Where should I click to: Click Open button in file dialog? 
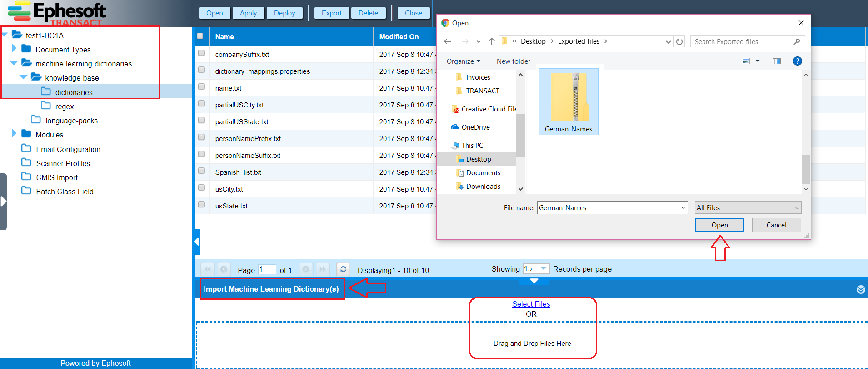point(720,225)
